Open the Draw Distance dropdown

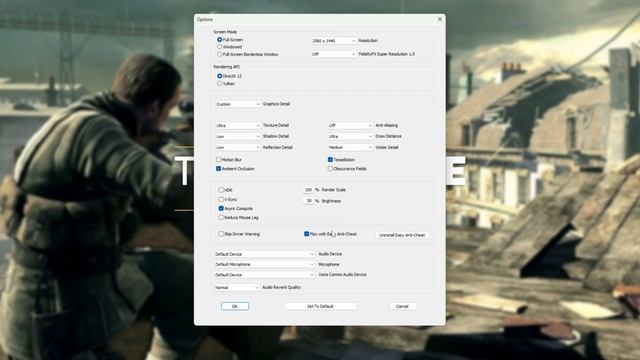(x=350, y=136)
